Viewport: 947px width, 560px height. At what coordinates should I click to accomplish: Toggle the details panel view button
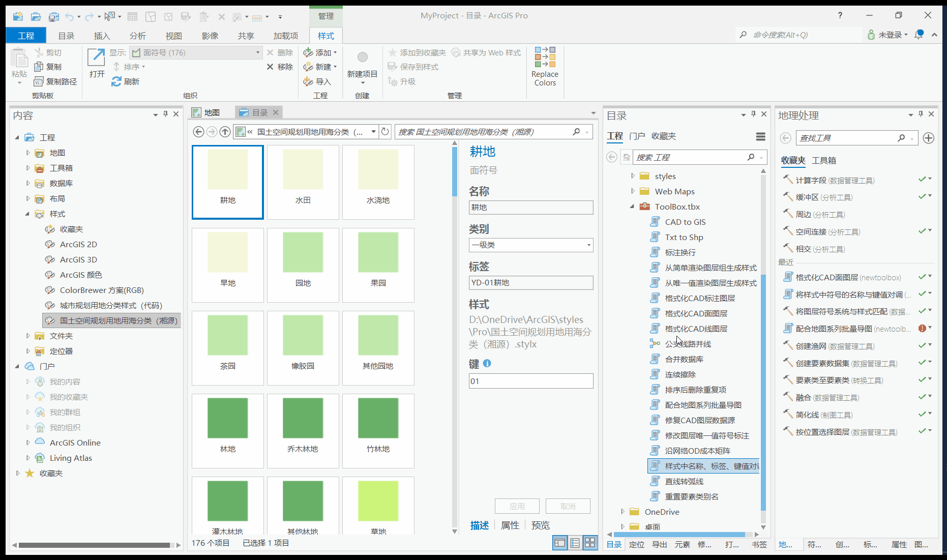pyautogui.click(x=559, y=543)
